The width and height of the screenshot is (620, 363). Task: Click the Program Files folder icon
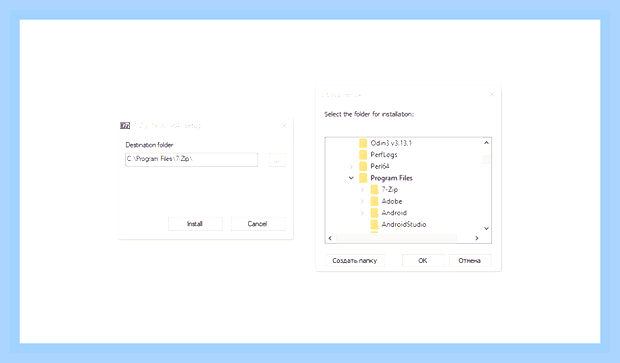363,178
